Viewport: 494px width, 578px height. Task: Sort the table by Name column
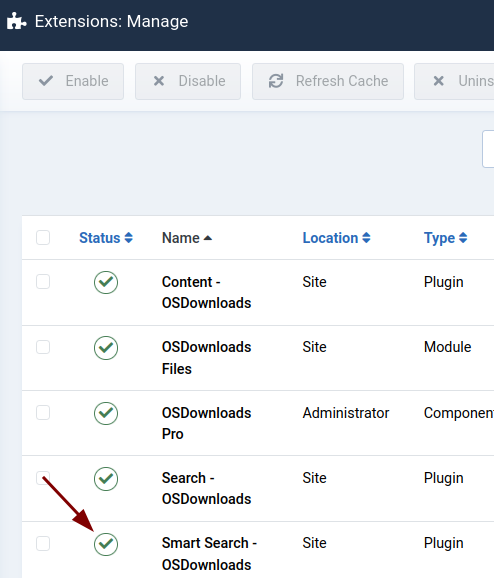click(x=187, y=238)
